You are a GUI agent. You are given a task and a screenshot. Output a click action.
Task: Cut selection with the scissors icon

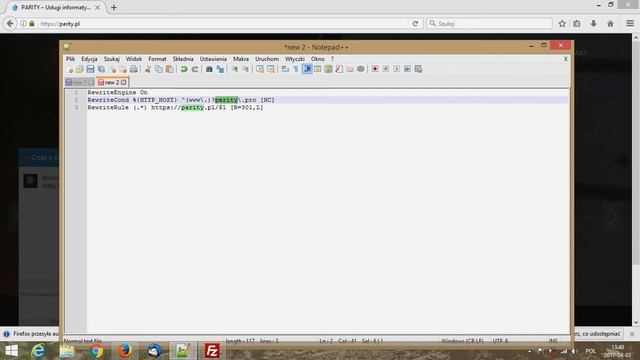tap(148, 69)
